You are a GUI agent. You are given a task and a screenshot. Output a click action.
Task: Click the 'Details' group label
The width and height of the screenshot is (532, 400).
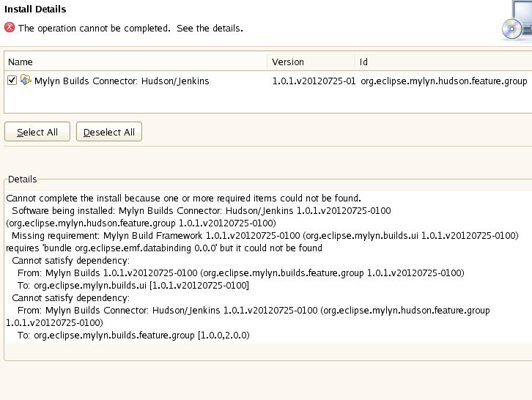coord(23,179)
